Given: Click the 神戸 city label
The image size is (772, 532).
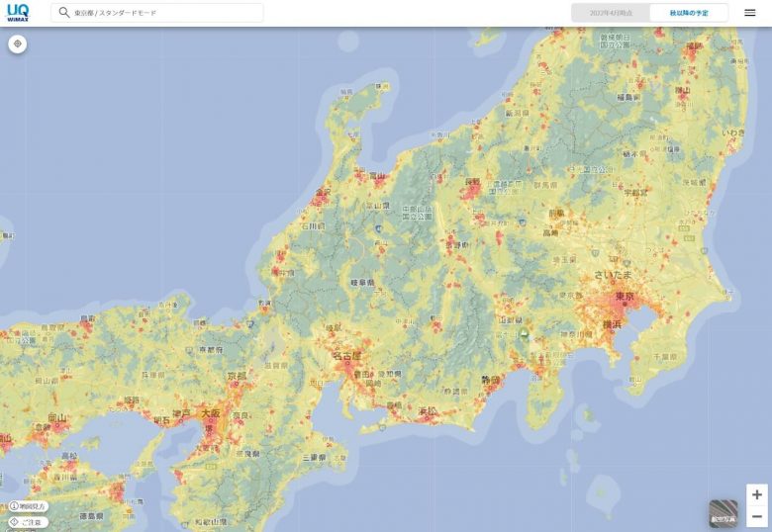Looking at the screenshot, I should coord(181,414).
